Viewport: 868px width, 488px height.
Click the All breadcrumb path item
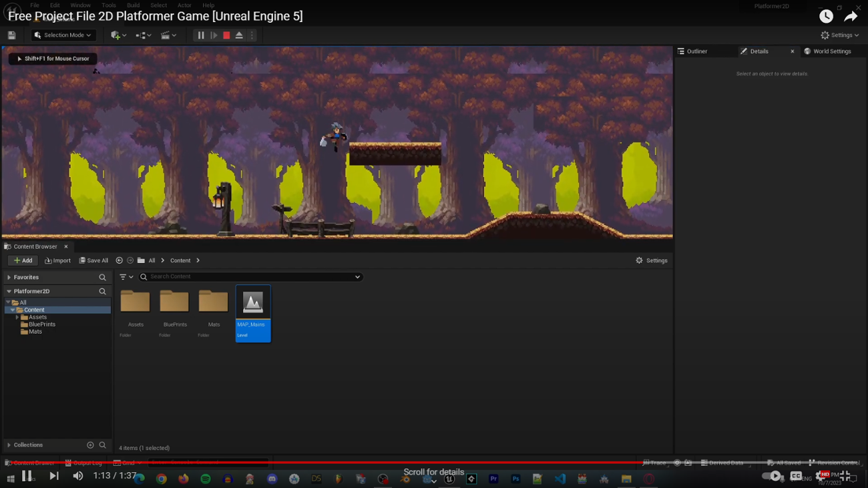[152, 260]
